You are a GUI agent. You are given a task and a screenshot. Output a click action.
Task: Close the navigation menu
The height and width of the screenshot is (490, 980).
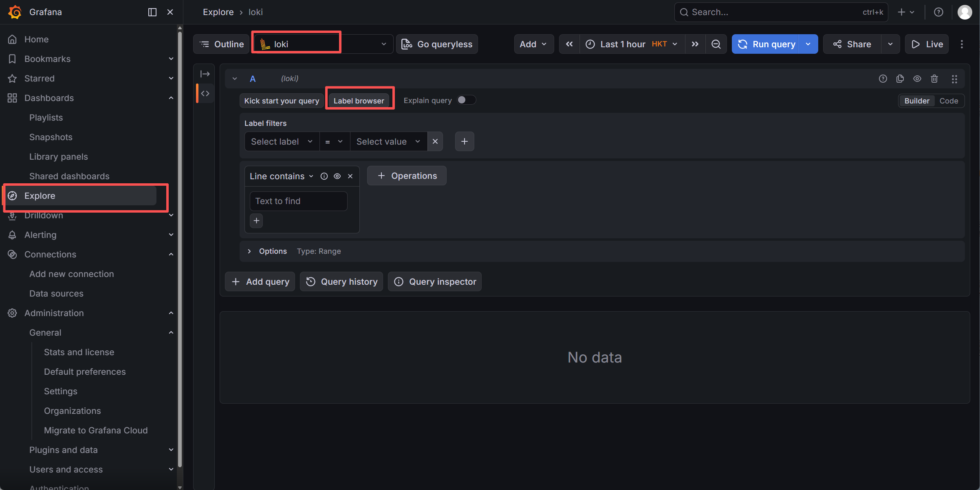tap(170, 12)
